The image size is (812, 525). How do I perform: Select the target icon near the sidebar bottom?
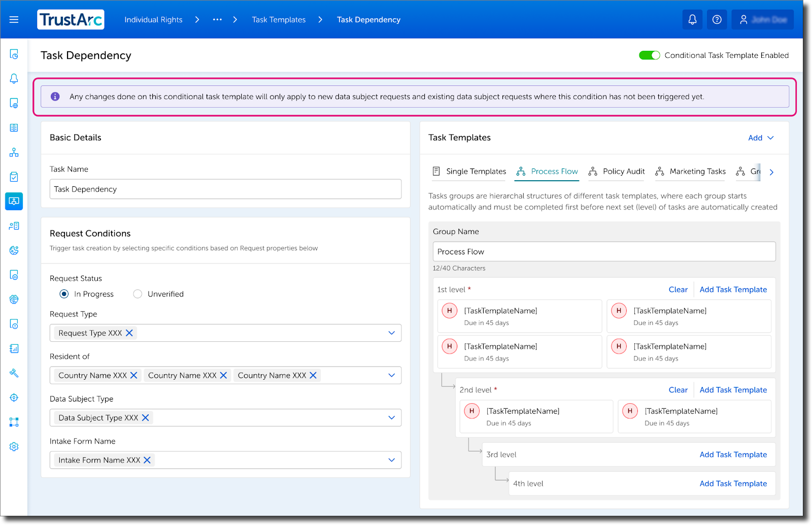14,398
